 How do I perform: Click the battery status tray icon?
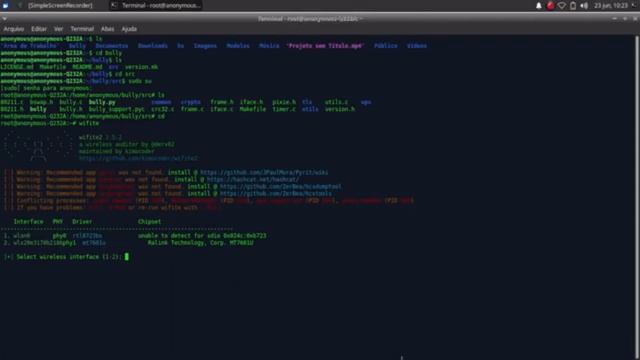click(x=573, y=5)
